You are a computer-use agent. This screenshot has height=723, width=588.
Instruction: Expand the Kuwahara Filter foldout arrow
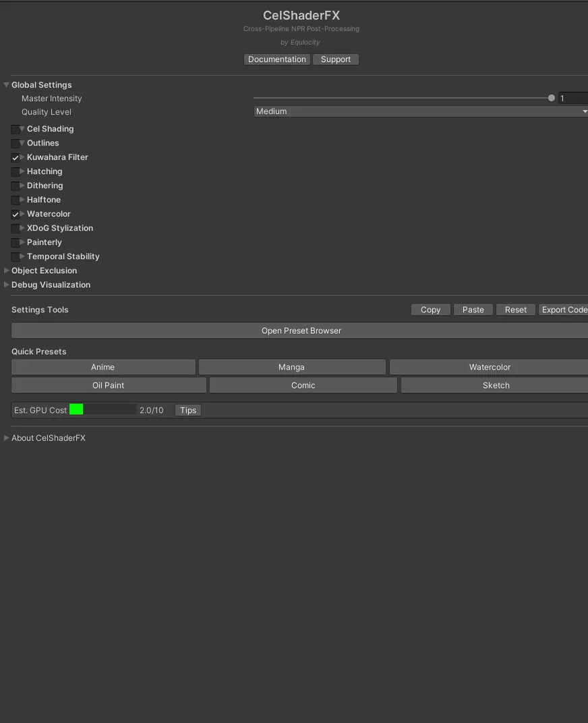click(x=22, y=157)
